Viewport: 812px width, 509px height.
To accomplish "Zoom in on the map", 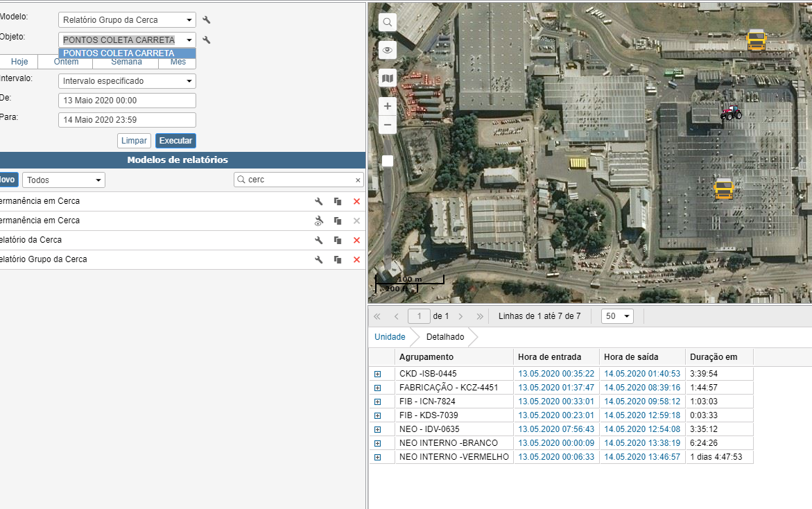I will click(x=388, y=106).
